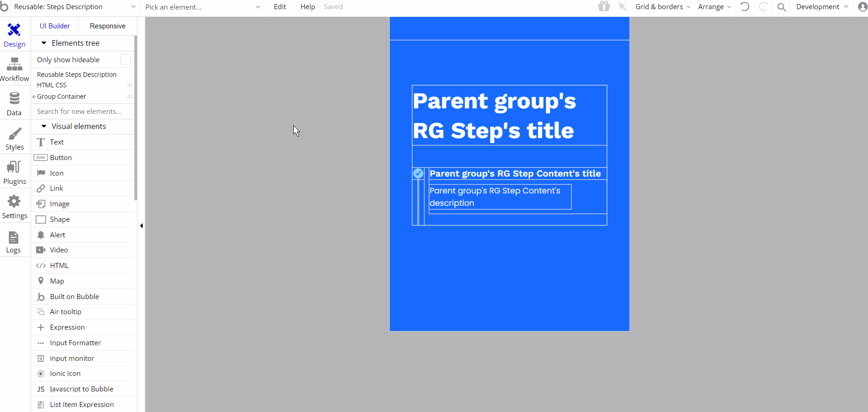Expand Group Container with plus sign
Screen dimensions: 868x412
pyautogui.click(x=34, y=96)
